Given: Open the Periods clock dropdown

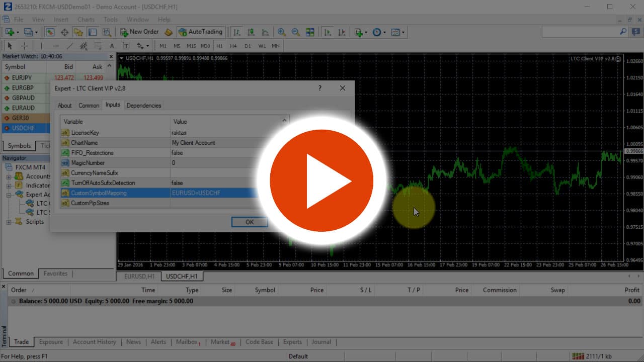Looking at the screenshot, I should tap(379, 32).
